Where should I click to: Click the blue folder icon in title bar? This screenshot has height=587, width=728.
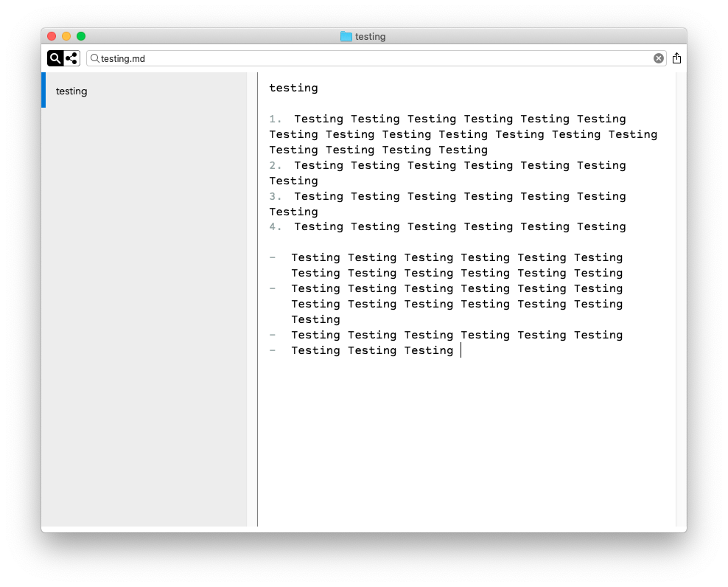tap(346, 36)
